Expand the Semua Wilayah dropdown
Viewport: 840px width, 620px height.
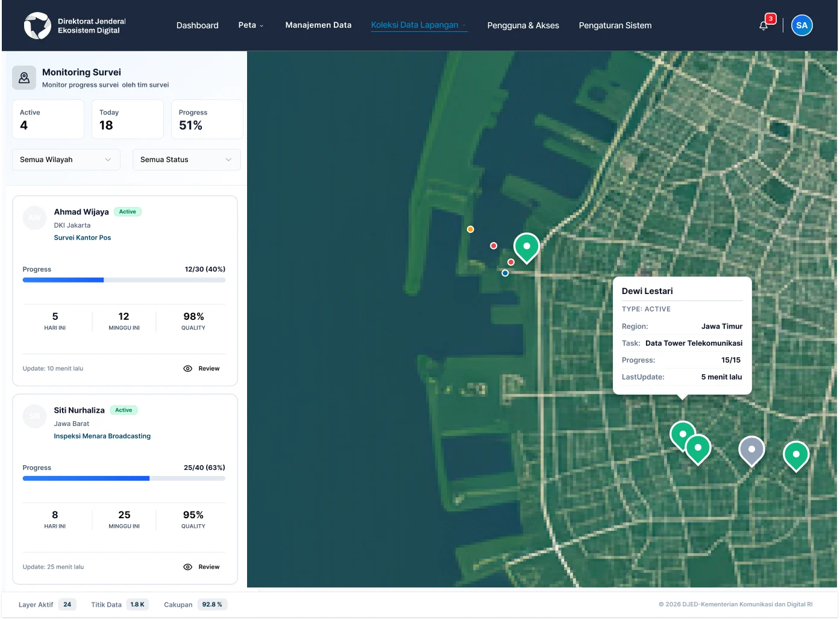[66, 160]
